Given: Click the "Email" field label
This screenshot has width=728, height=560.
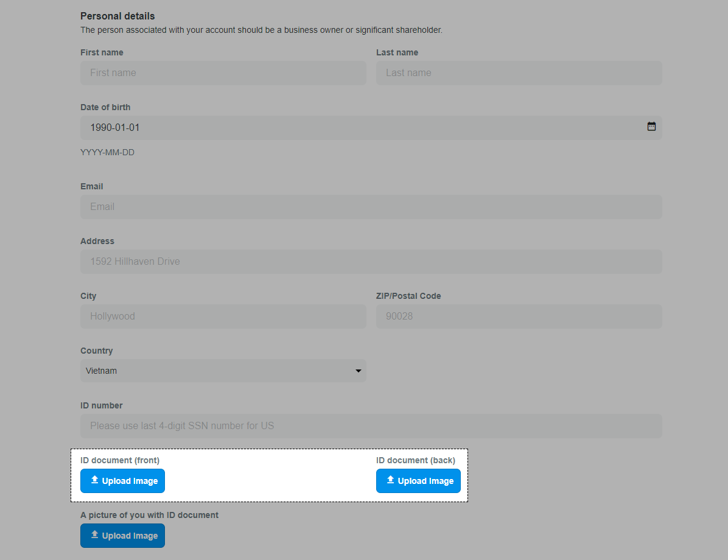Looking at the screenshot, I should (x=92, y=186).
